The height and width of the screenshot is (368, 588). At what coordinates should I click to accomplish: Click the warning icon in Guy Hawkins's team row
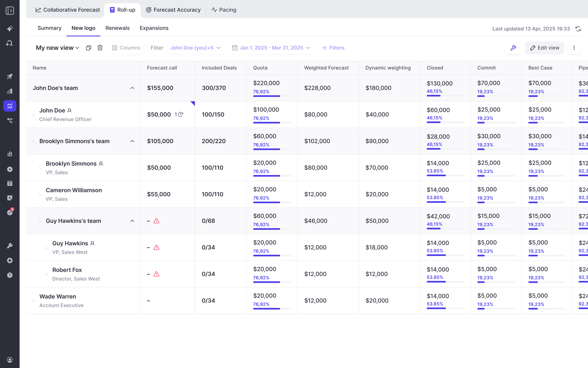point(156,221)
